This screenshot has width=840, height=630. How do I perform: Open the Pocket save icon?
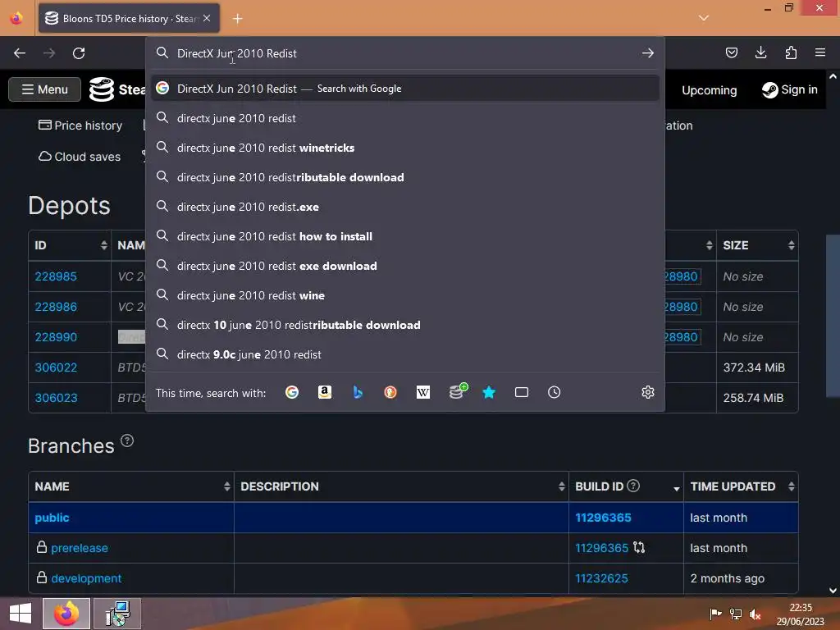pos(731,52)
